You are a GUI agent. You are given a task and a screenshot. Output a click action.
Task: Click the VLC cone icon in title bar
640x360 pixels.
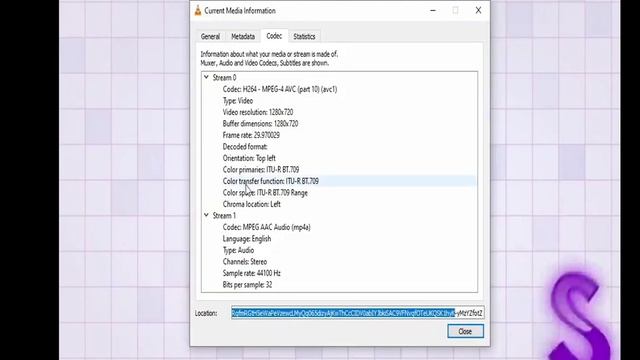[x=198, y=11]
